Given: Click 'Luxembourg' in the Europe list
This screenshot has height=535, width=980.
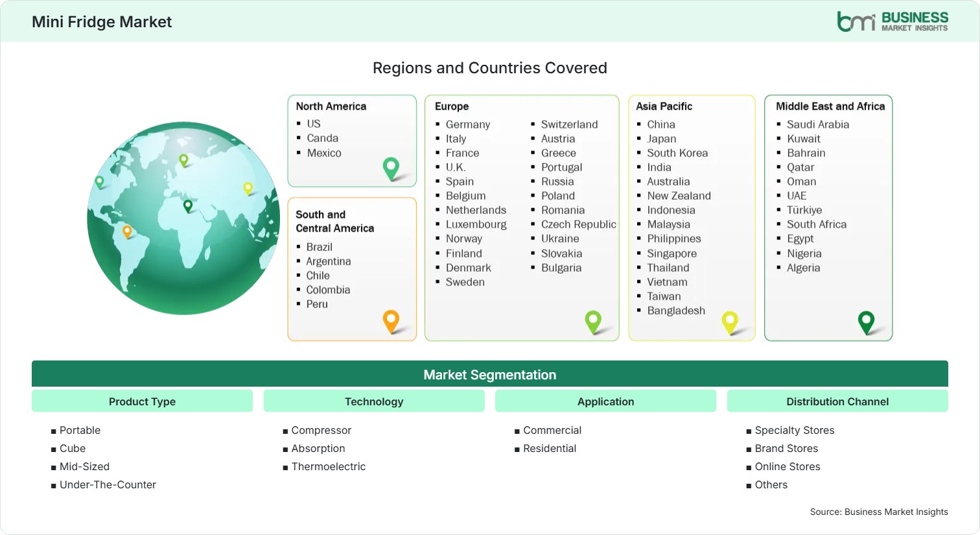Looking at the screenshot, I should click(476, 224).
